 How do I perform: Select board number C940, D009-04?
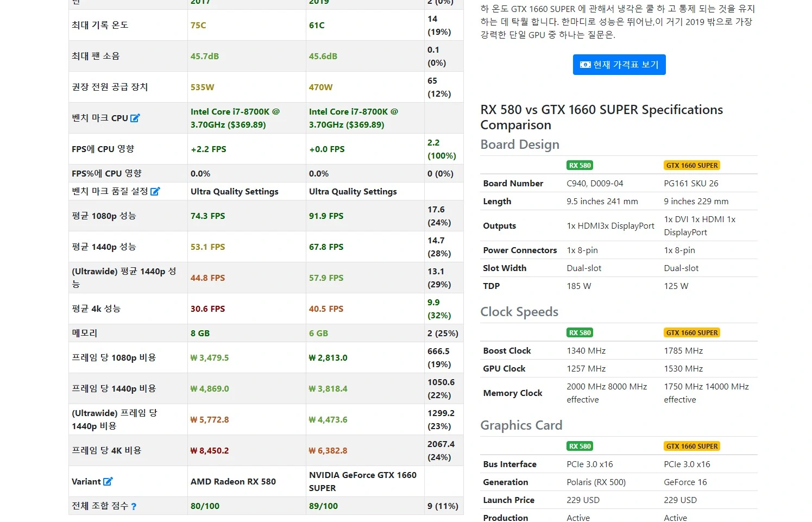[x=595, y=183]
